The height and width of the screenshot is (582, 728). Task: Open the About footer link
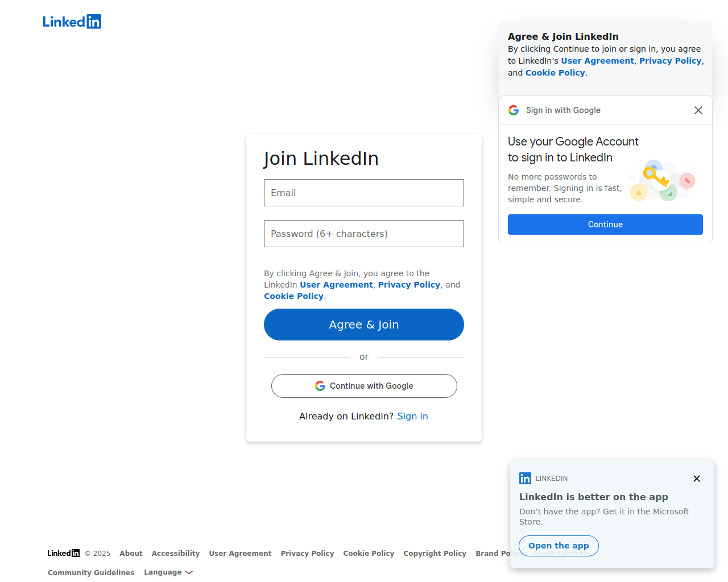[131, 553]
